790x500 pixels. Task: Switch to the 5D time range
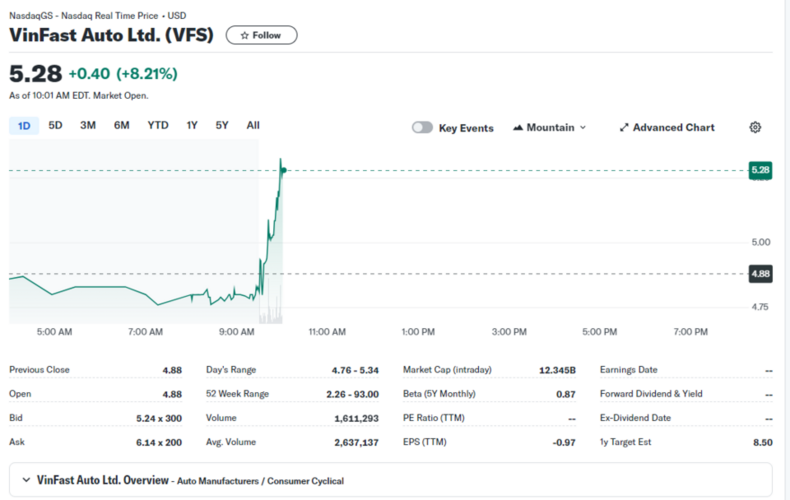tap(56, 125)
